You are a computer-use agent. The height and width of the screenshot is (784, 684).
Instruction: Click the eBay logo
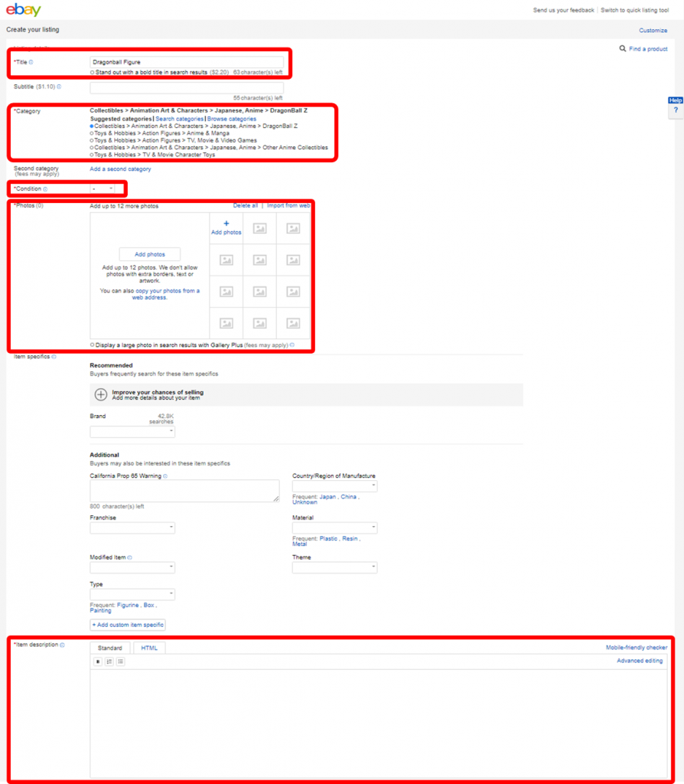(24, 10)
